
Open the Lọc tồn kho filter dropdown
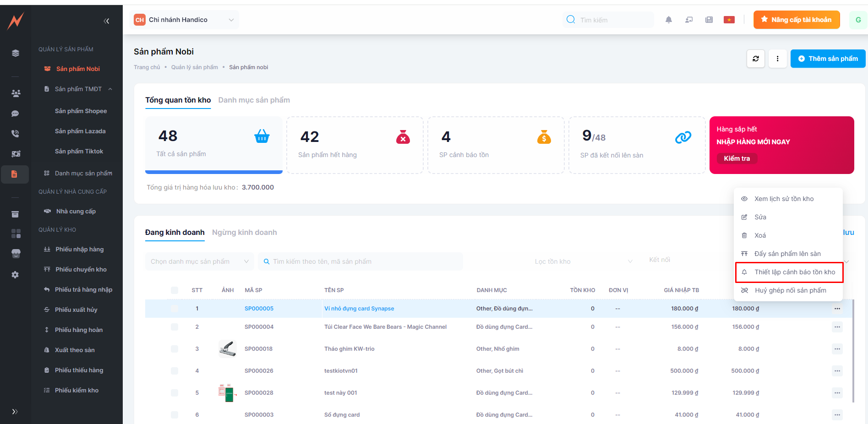pyautogui.click(x=583, y=261)
